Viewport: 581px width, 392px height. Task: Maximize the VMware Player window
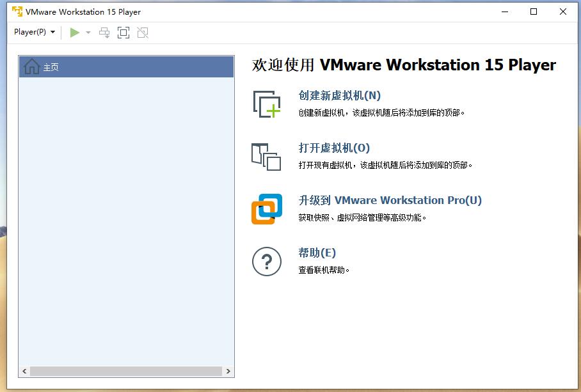pos(534,12)
